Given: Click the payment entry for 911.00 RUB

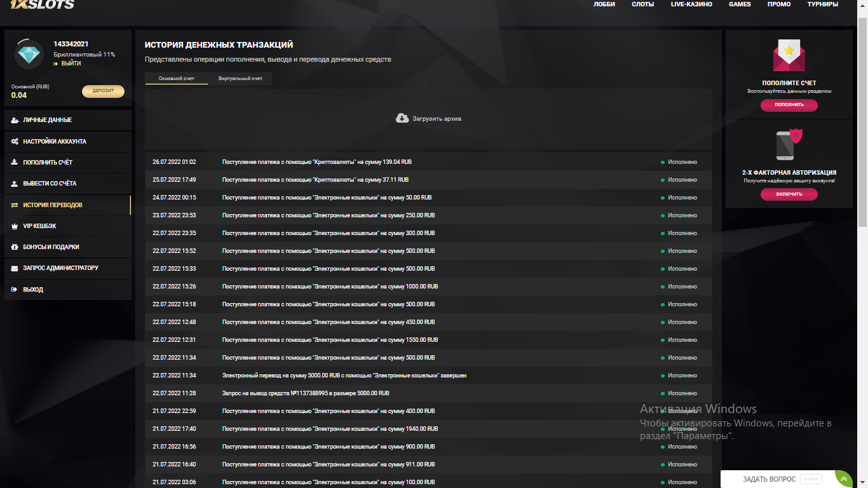Looking at the screenshot, I should [x=329, y=464].
